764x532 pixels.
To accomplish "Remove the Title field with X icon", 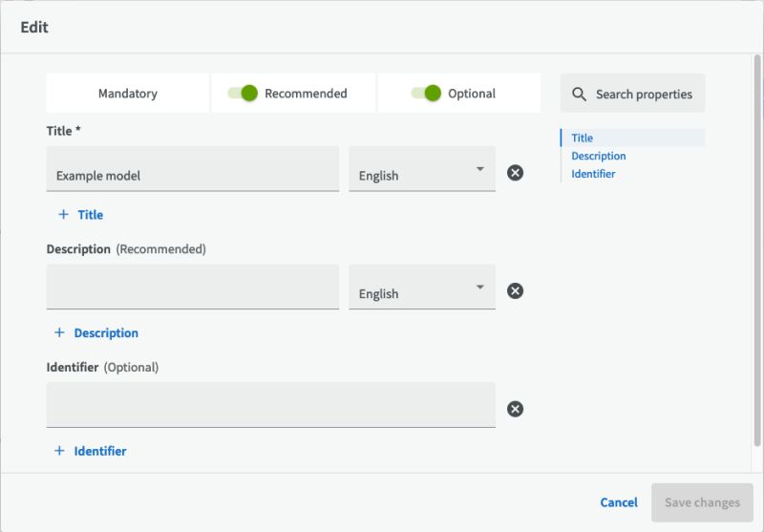I will click(515, 173).
